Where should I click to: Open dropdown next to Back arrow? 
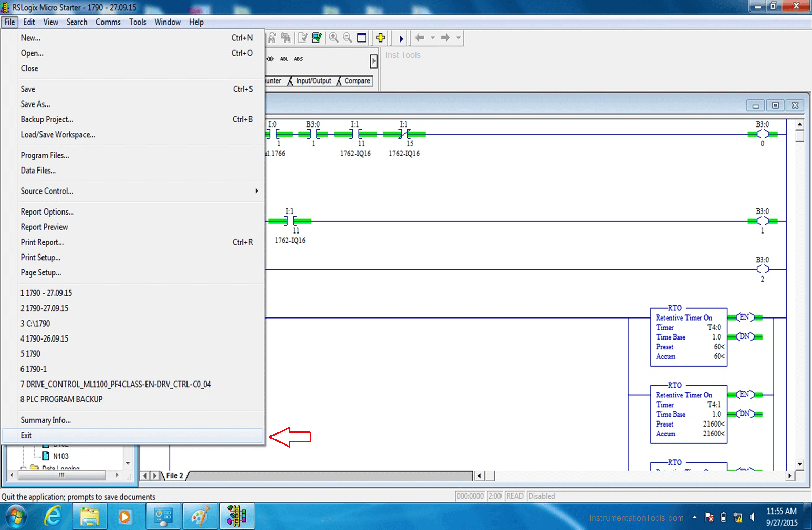coord(433,37)
